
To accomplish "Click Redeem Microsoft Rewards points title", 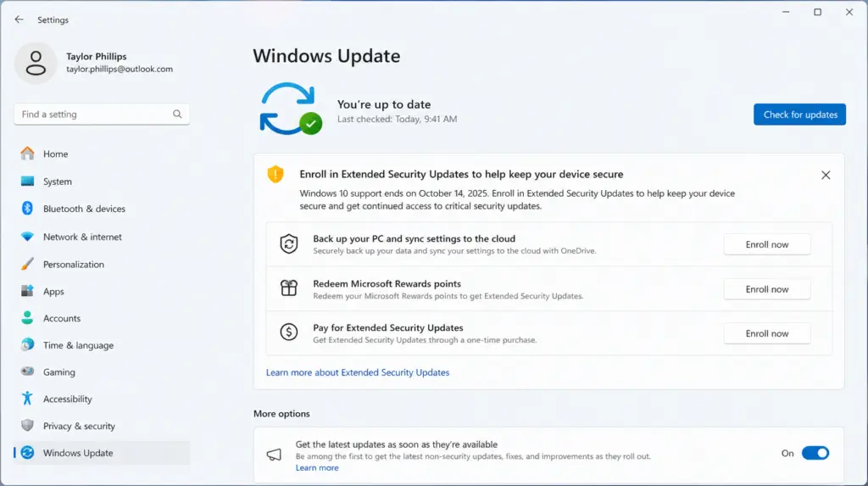I will pos(387,283).
